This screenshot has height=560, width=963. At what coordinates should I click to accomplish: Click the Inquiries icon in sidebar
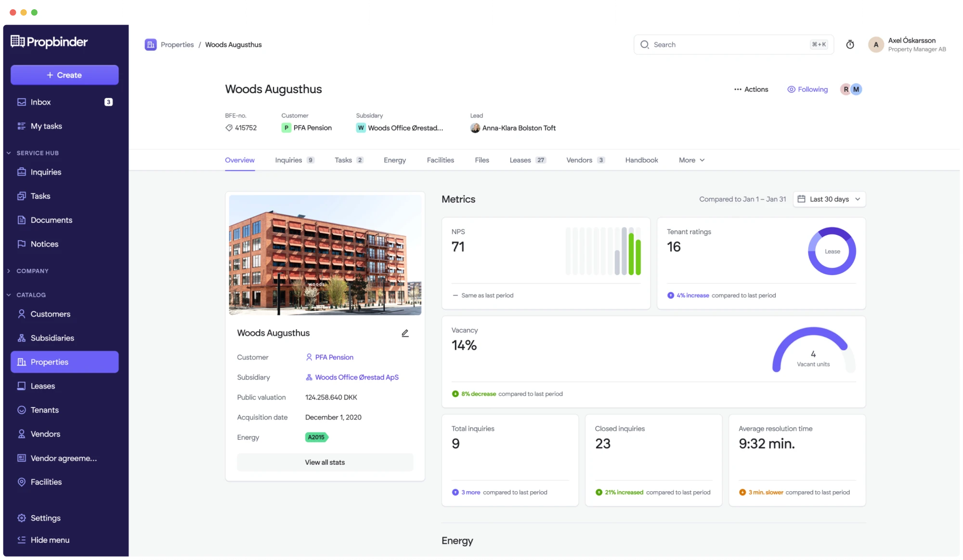coord(20,172)
